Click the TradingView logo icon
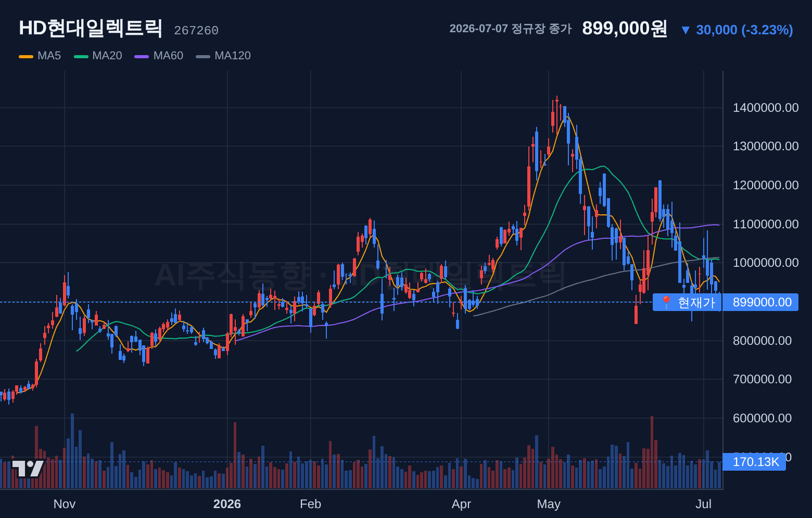 (x=28, y=469)
